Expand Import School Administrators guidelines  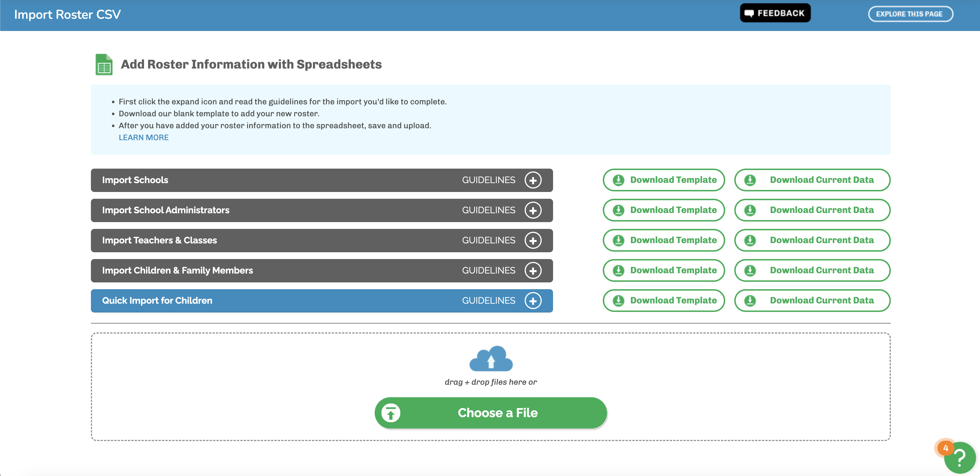tap(533, 210)
